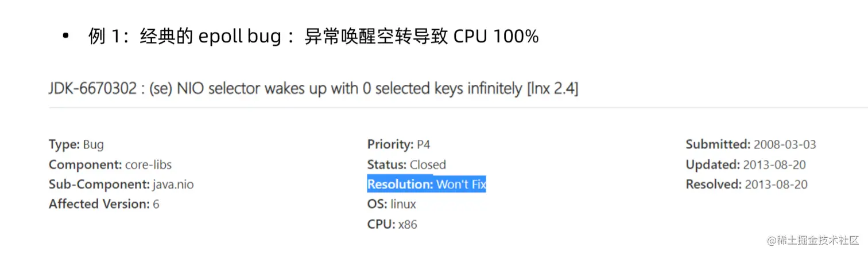868x255 pixels.
Task: Click the 'core-libs' component value
Action: point(148,165)
